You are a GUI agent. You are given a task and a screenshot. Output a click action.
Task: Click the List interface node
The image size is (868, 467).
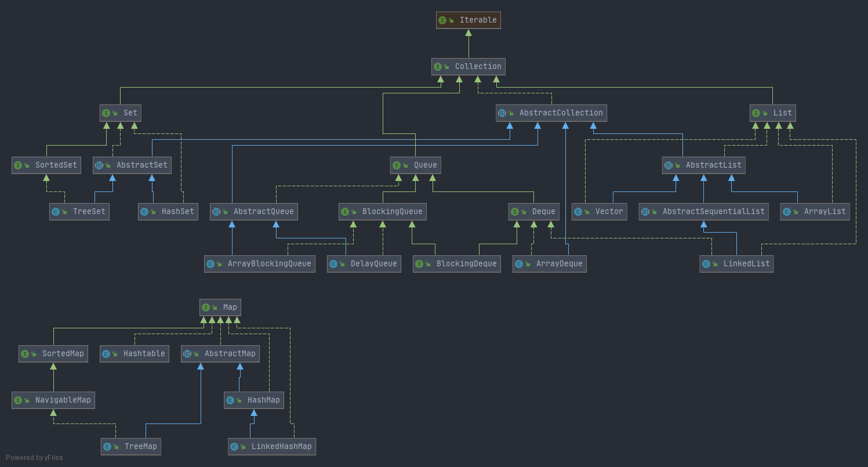pos(772,113)
